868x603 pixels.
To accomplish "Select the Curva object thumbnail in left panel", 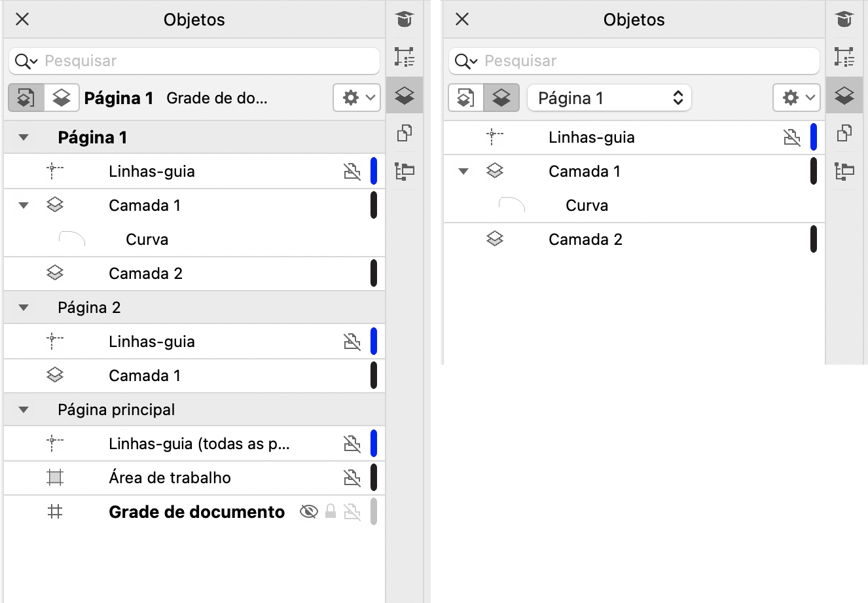I will click(72, 240).
